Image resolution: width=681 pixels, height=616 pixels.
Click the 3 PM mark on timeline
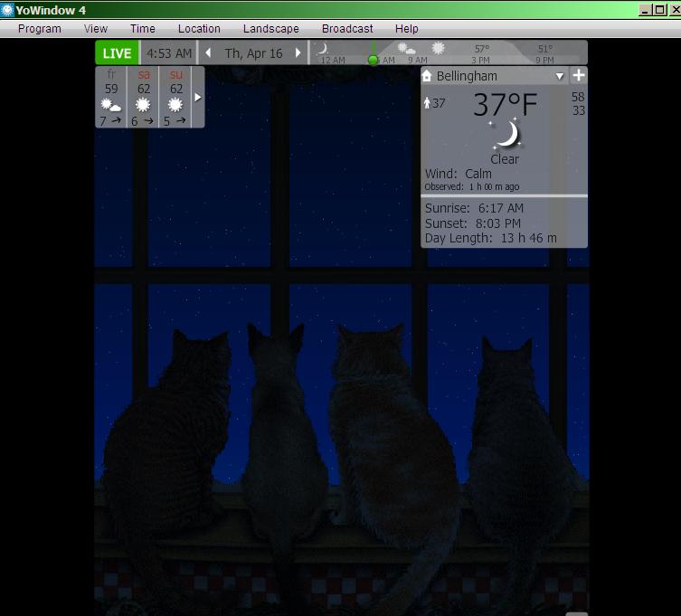(480, 60)
